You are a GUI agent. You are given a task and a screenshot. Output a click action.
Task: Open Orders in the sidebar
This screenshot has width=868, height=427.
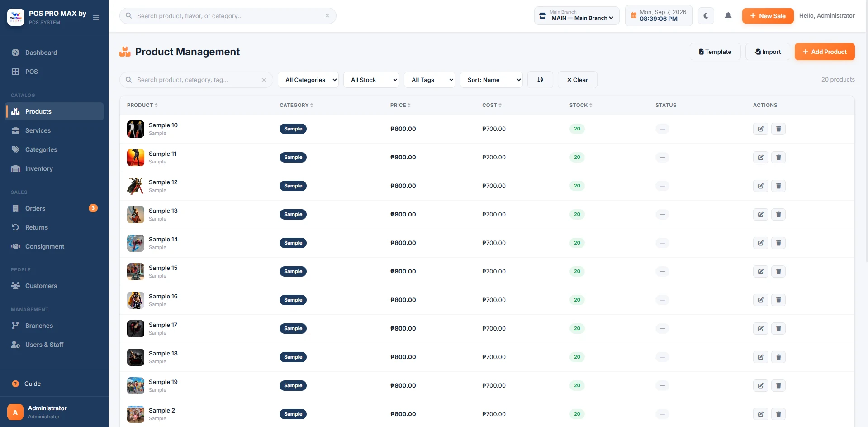54,208
